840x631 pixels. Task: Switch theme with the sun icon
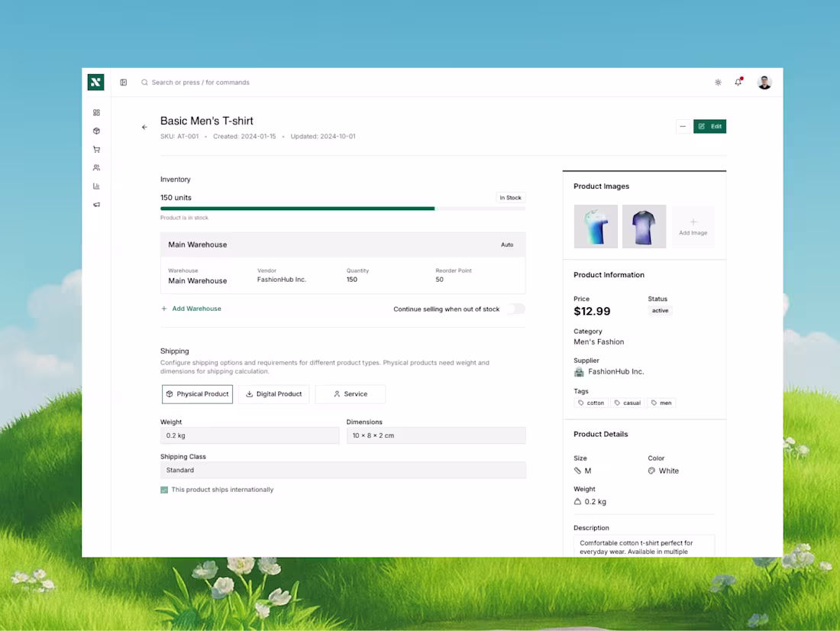click(x=718, y=83)
